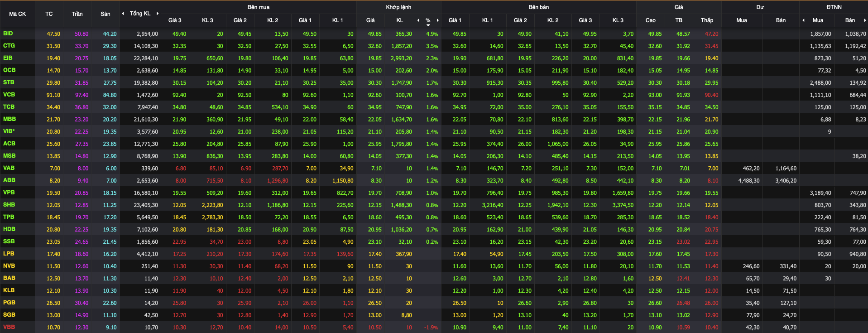Open the LPB stock symbol
The width and height of the screenshot is (868, 333).
(x=9, y=254)
